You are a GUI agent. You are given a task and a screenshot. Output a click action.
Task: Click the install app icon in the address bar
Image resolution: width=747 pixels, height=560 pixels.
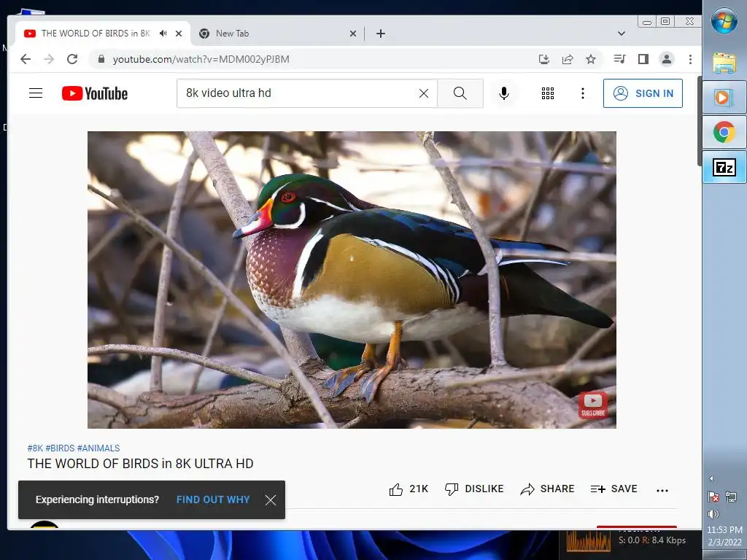(x=544, y=59)
